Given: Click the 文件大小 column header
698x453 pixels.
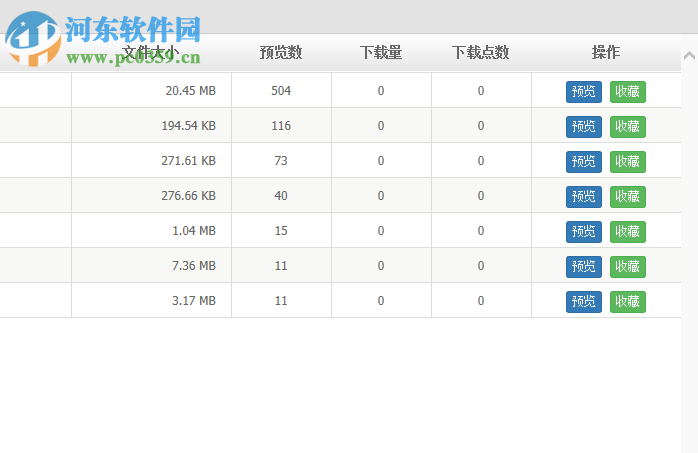Looking at the screenshot, I should pyautogui.click(x=151, y=53).
